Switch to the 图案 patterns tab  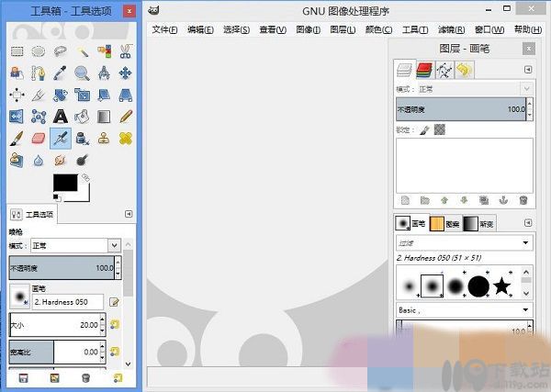click(x=444, y=223)
